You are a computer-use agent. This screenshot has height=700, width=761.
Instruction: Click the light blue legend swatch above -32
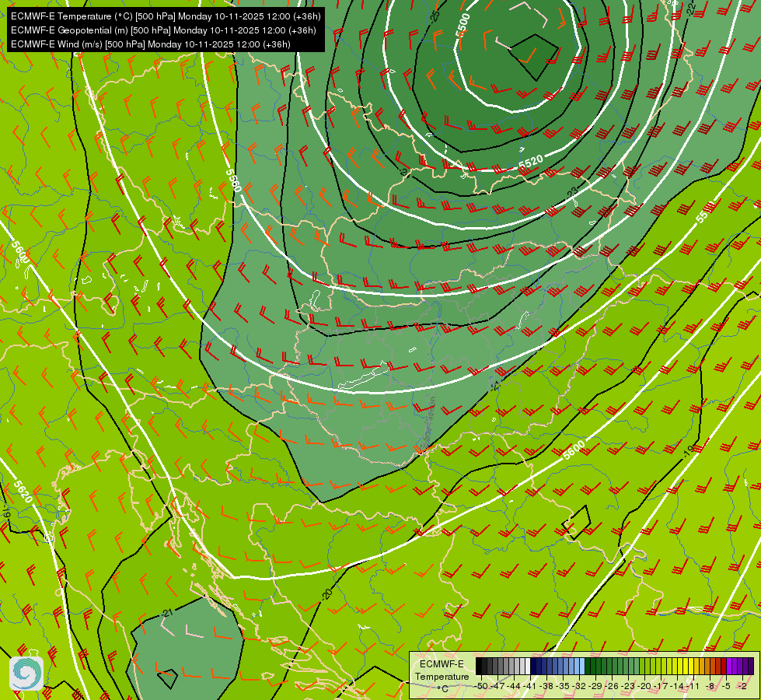pos(582,666)
